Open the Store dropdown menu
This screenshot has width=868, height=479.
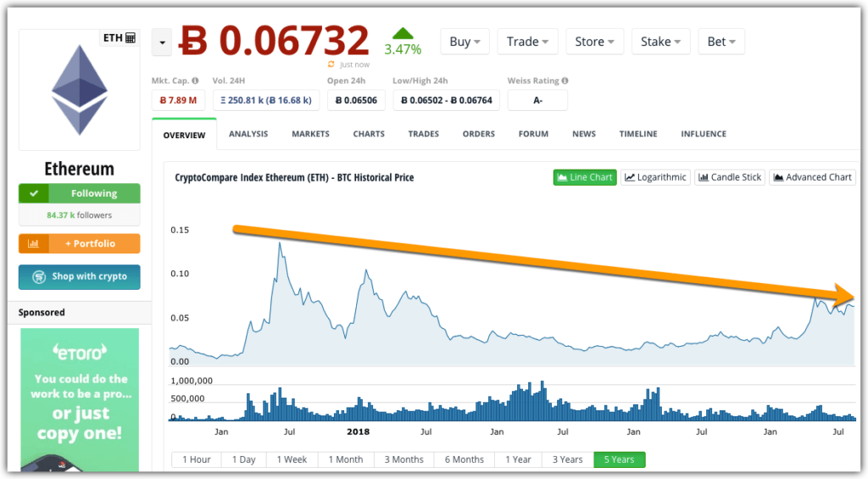[594, 42]
